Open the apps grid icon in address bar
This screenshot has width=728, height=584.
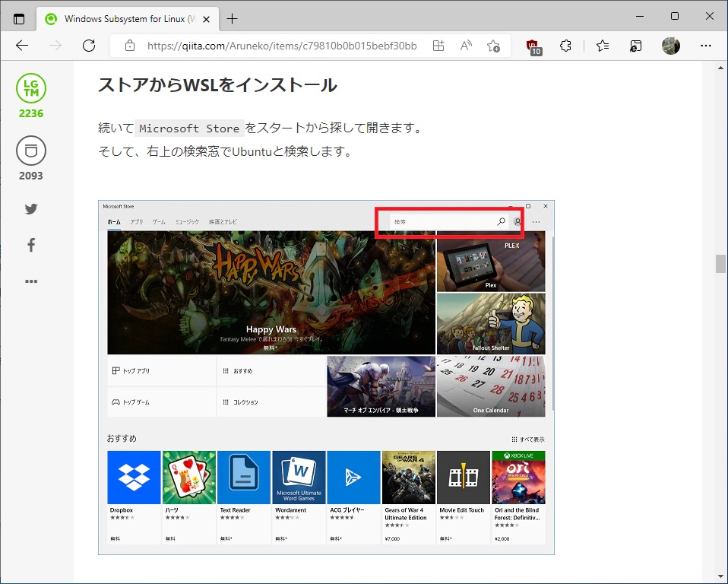[438, 46]
